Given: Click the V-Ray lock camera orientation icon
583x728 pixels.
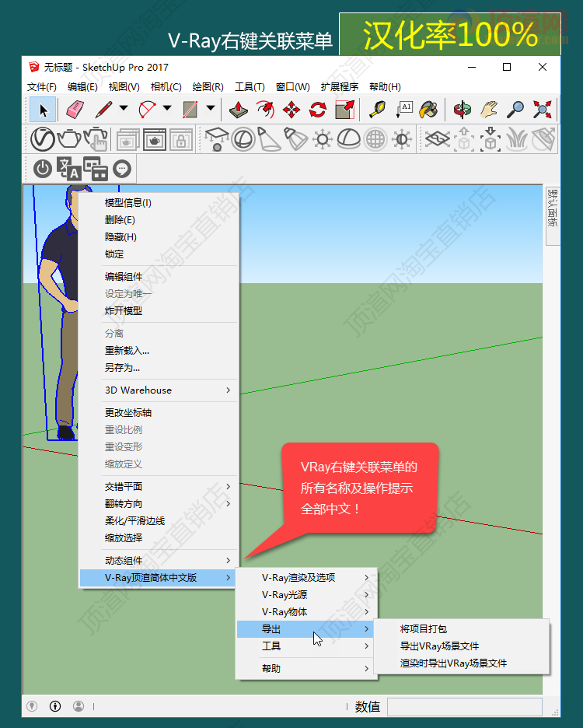Looking at the screenshot, I should [181, 139].
